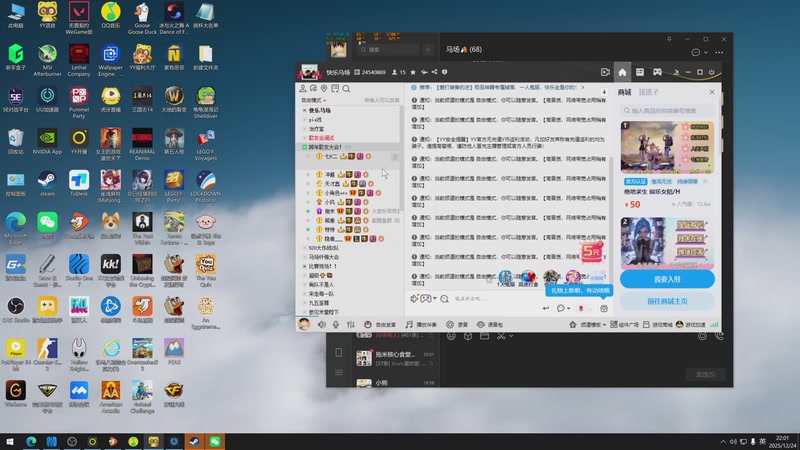Image resolution: width=800 pixels, height=450 pixels.
Task: Click the headset icon above channel list
Action: 313,89
